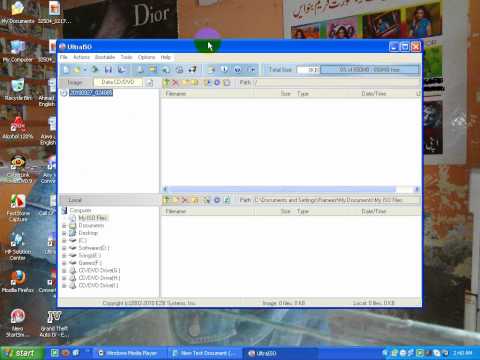Image resolution: width=480 pixels, height=360 pixels.
Task: Expand the Documents tree node
Action: [x=64, y=226]
